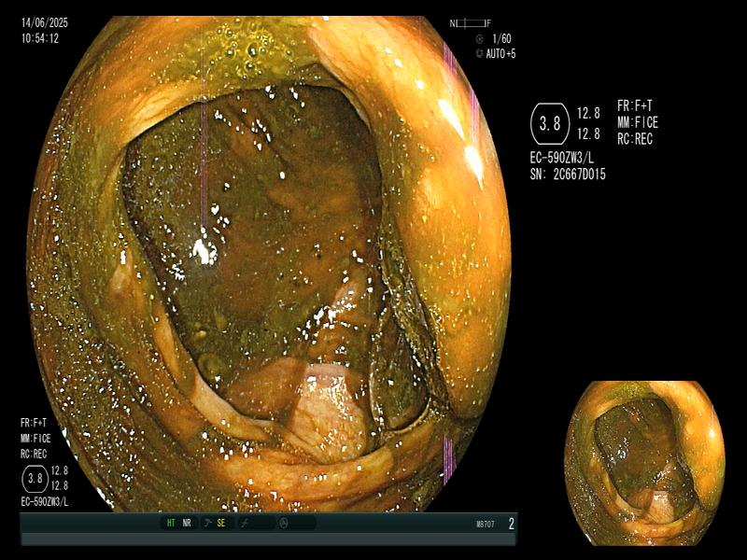The width and height of the screenshot is (747, 560).
Task: Click the N to F focus range indicator
Action: [471, 22]
